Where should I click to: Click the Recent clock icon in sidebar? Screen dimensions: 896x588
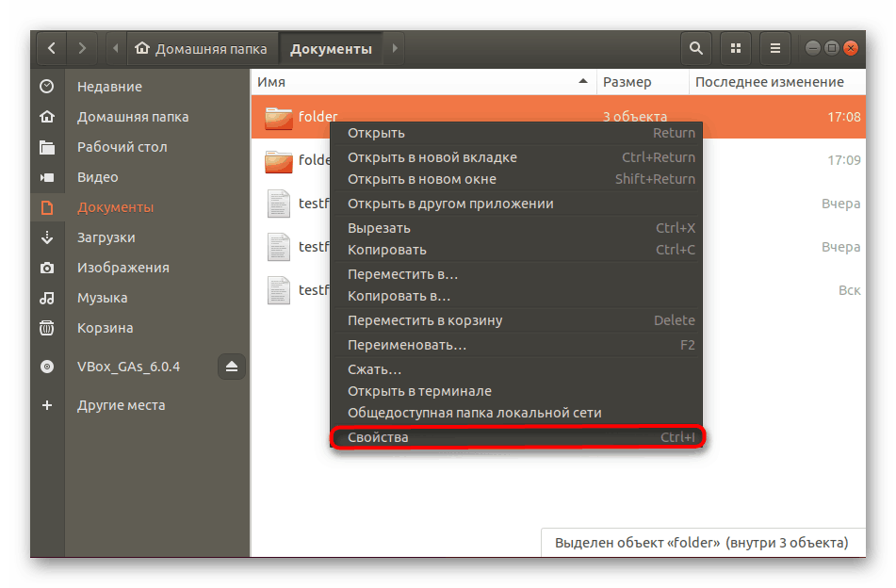47,87
